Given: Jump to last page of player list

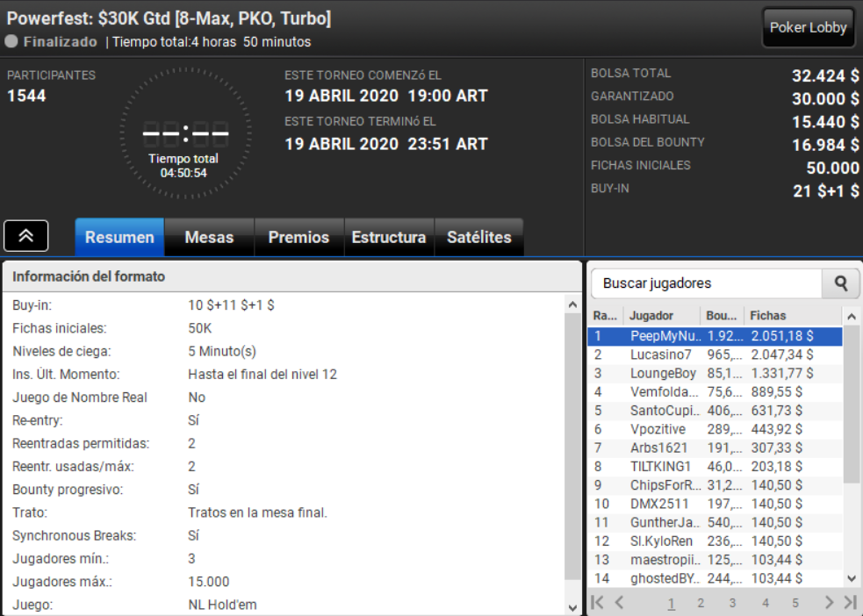Looking at the screenshot, I should pos(851,602).
